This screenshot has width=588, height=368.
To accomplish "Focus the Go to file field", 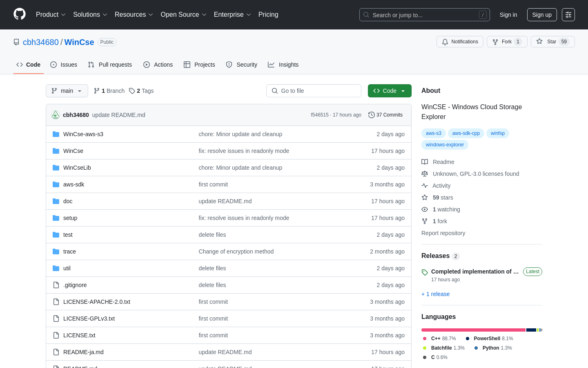I will pyautogui.click(x=314, y=91).
